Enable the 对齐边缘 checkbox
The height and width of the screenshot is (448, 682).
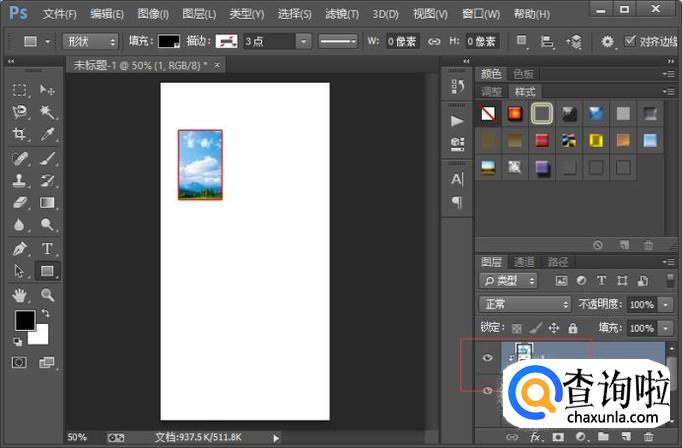(x=630, y=41)
